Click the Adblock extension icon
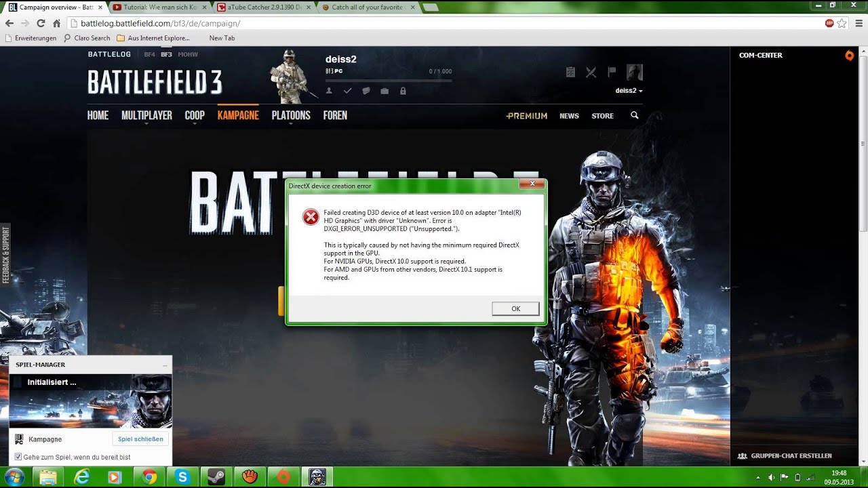The width and height of the screenshot is (868, 488). pyautogui.click(x=829, y=23)
